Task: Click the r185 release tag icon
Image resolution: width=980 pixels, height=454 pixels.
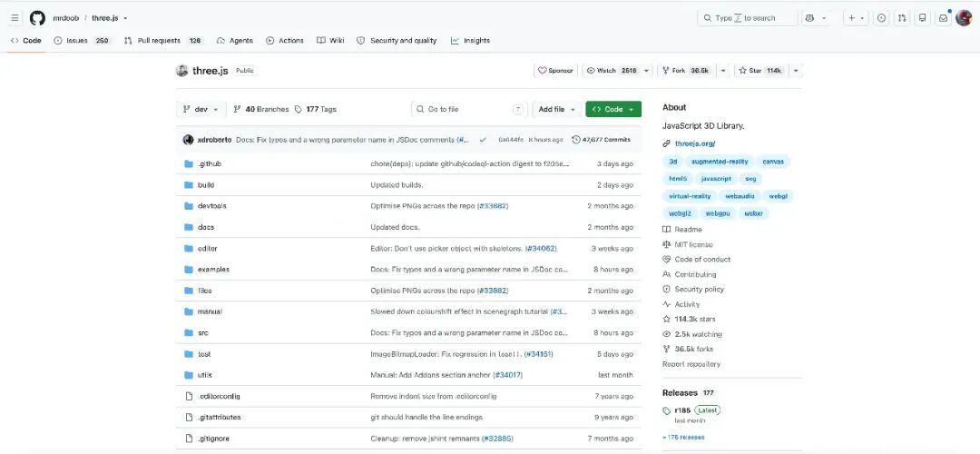Action: pos(667,410)
